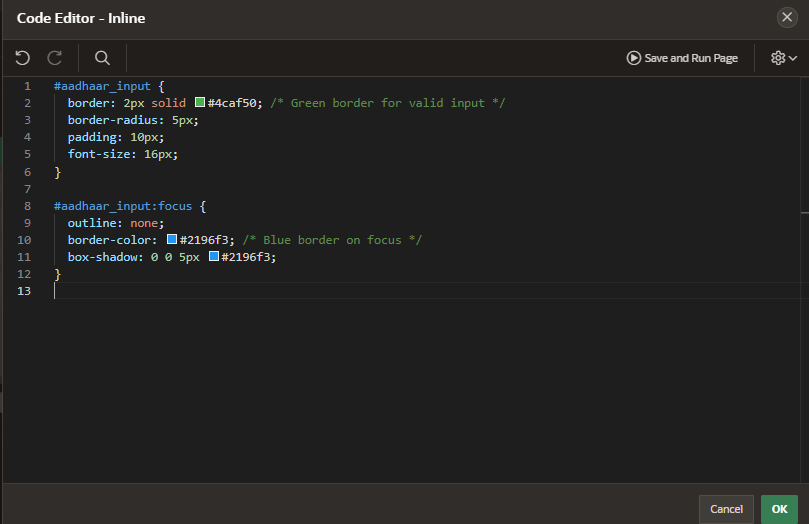
Task: Click the outline: none declaration
Action: pyautogui.click(x=116, y=223)
